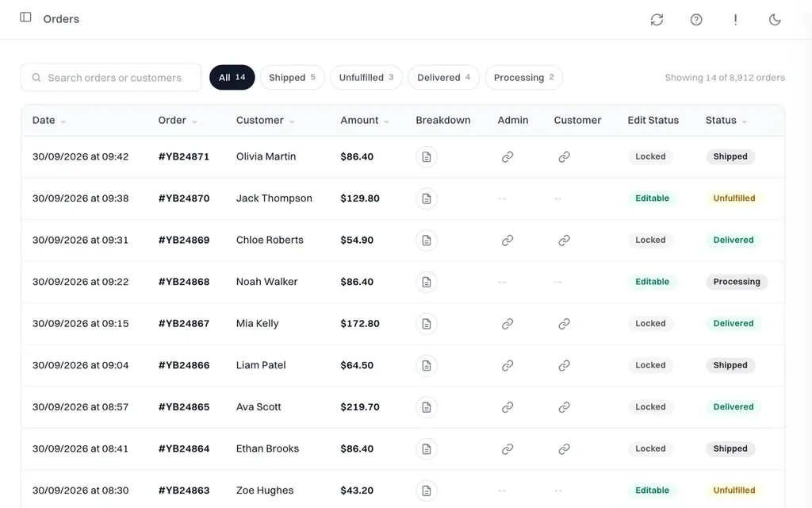Click the exclamation alert icon
This screenshot has height=508, width=812.
coord(735,20)
